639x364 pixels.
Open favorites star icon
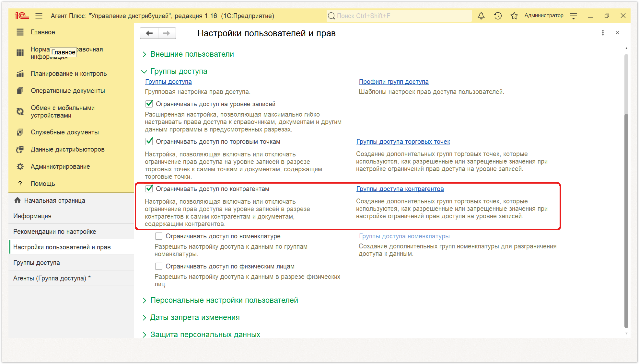point(514,16)
